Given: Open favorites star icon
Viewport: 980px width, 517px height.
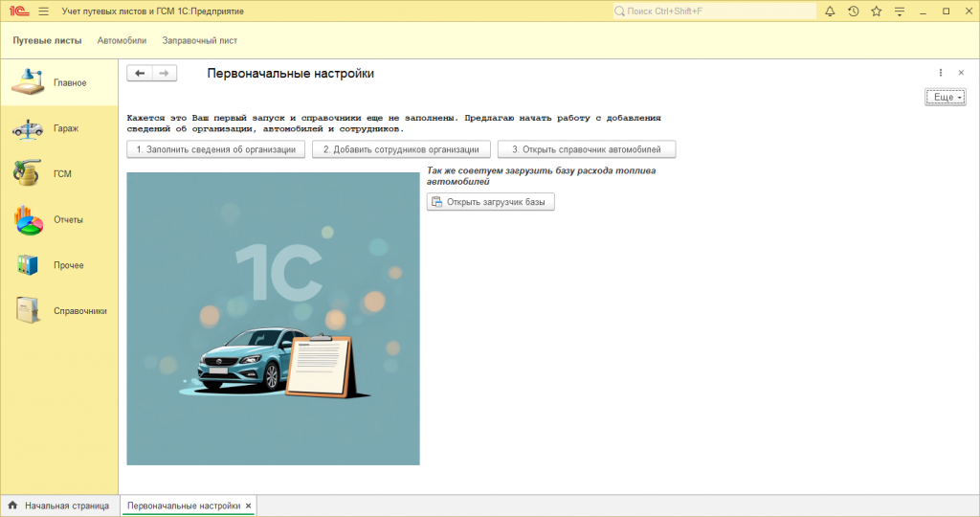Looking at the screenshot, I should (x=877, y=11).
